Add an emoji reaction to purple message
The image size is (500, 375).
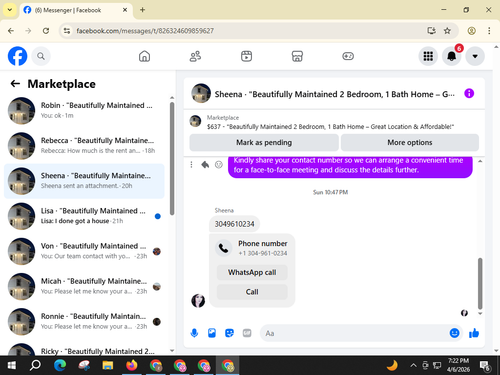pos(219,165)
